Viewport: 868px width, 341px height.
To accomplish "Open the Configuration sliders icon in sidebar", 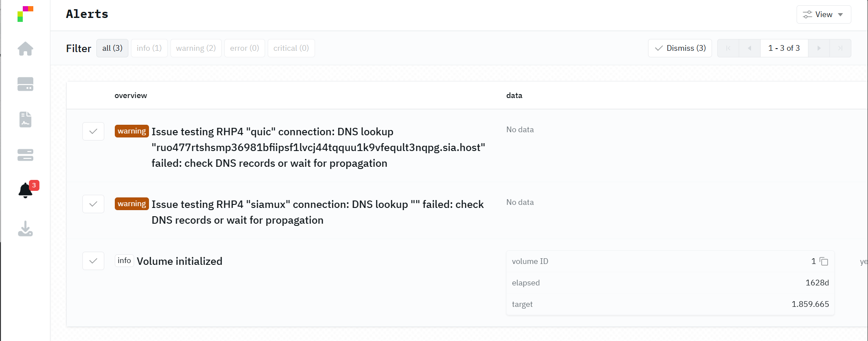I will (x=25, y=155).
